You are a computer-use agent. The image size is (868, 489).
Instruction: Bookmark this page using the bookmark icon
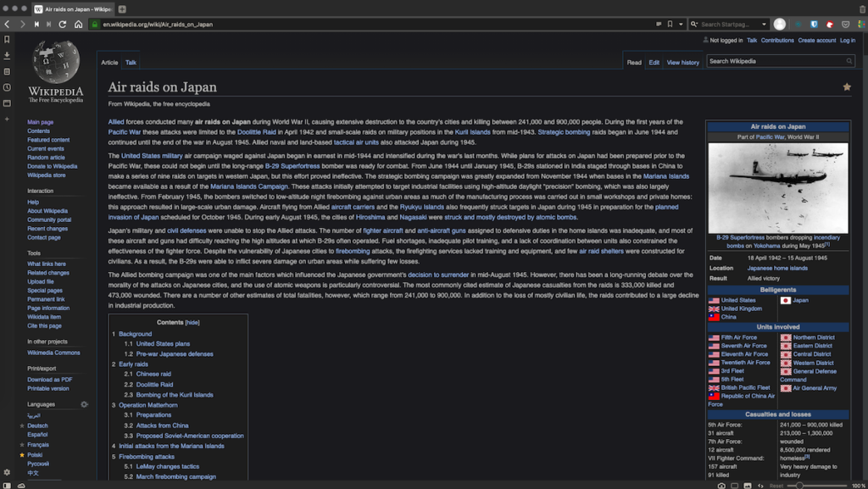pyautogui.click(x=670, y=25)
